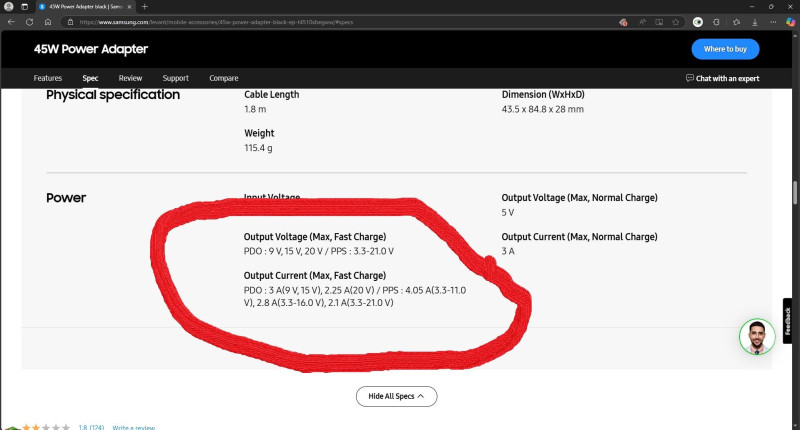Go to the Support tab
This screenshot has height=430, width=800.
(176, 78)
